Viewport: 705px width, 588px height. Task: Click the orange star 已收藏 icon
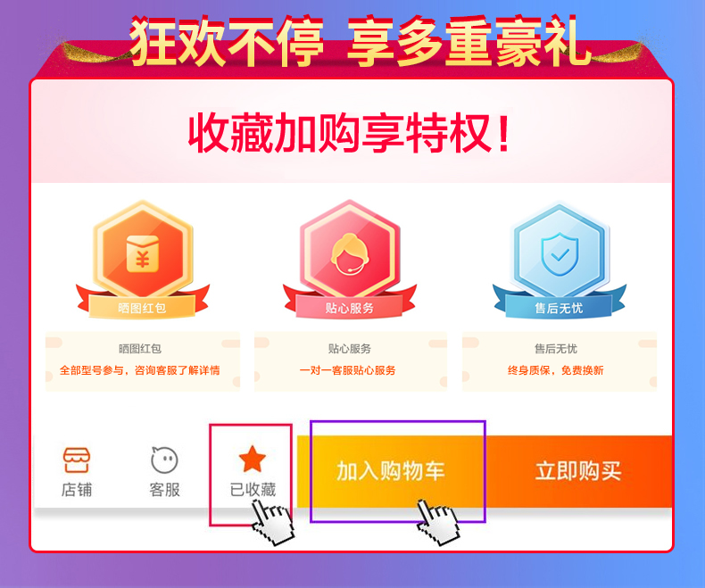pyautogui.click(x=253, y=459)
